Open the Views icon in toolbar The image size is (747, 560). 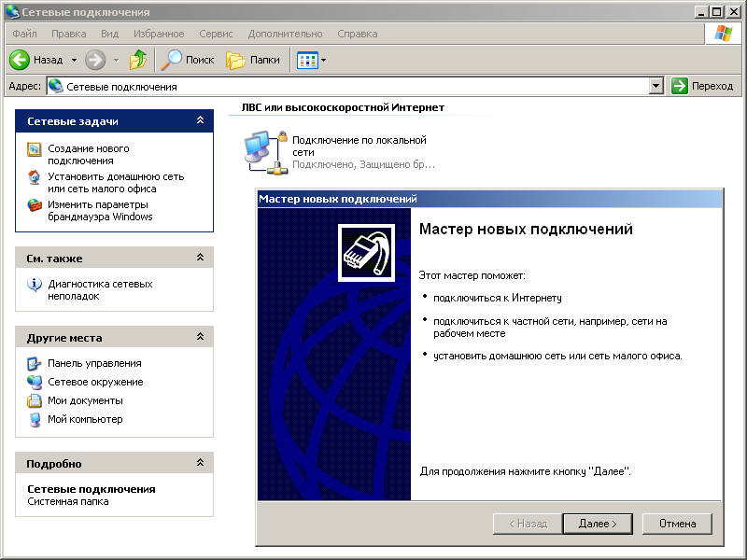[306, 60]
